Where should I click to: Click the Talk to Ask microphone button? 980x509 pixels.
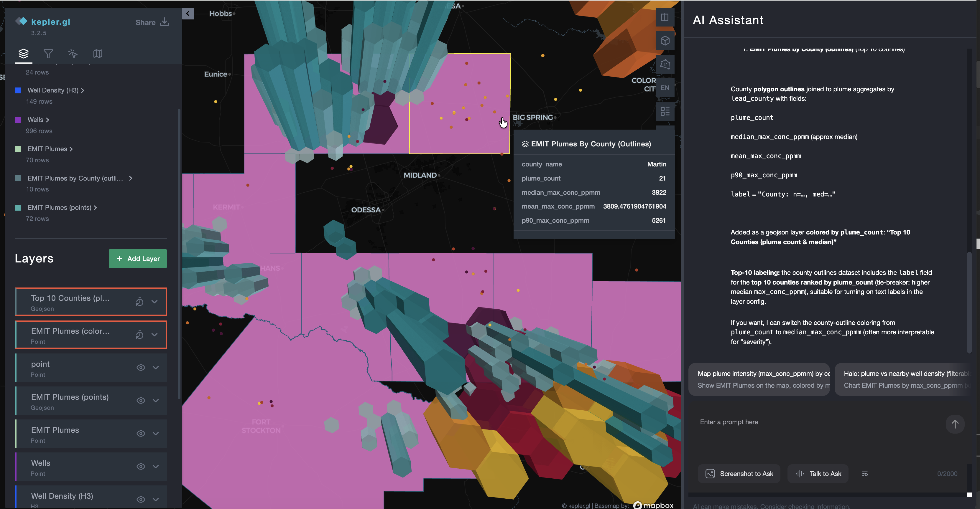coord(818,474)
